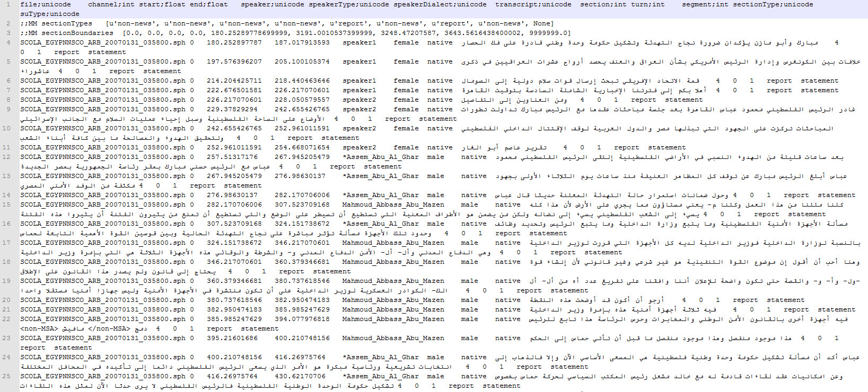Select the 'turn;int' header field
Viewport: 868px width, 392px height.
[x=648, y=4]
